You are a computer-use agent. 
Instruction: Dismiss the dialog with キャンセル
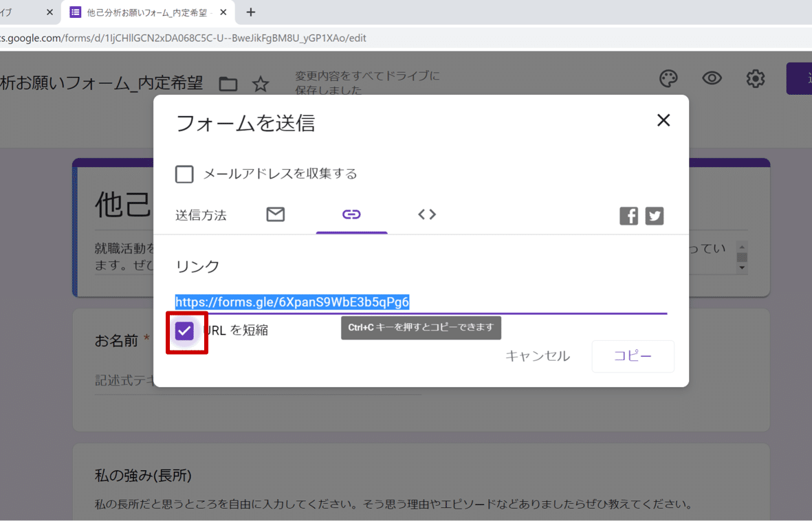click(537, 356)
